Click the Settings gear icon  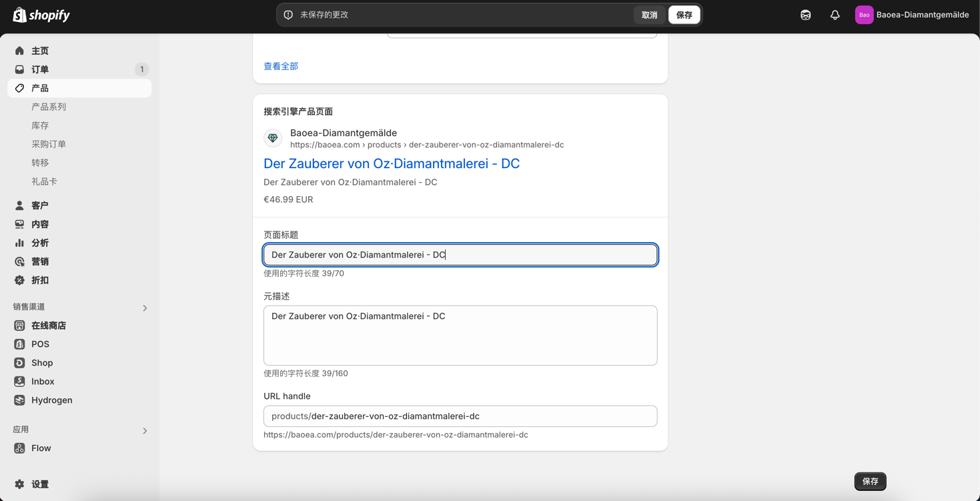point(19,484)
